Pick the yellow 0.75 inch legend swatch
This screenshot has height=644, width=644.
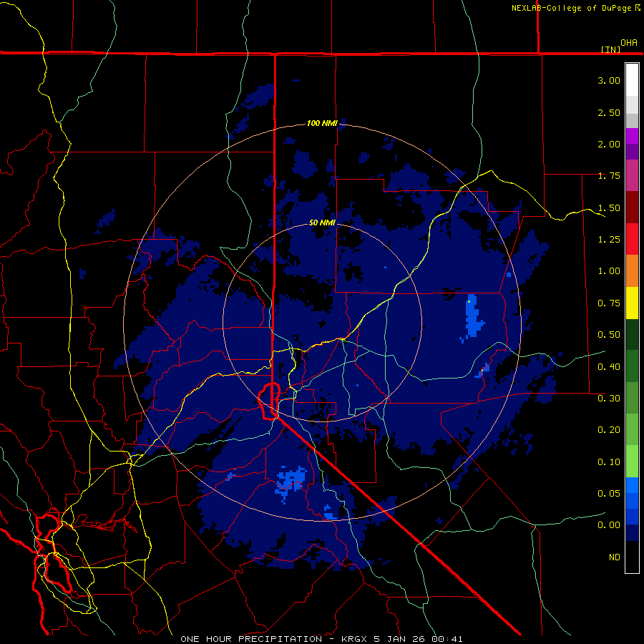[x=632, y=303]
